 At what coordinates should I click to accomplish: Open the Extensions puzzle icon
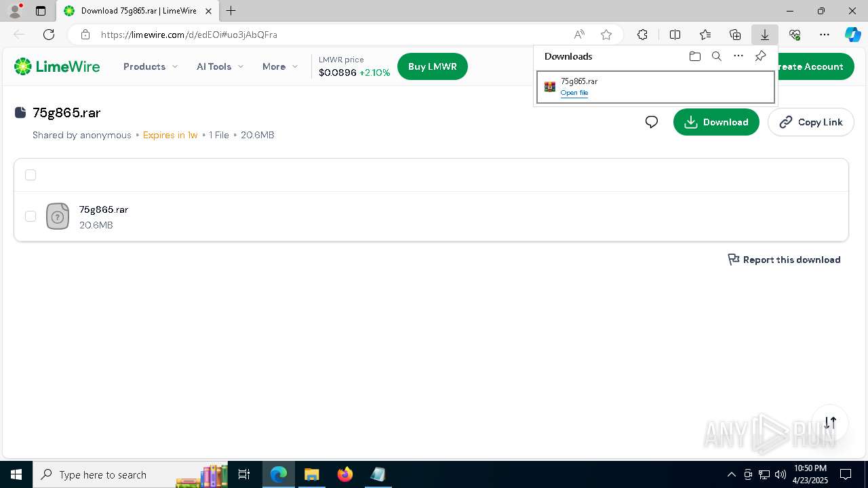pos(642,35)
